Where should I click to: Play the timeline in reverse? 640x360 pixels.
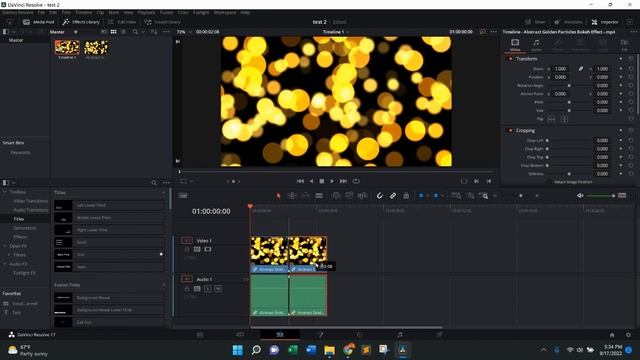click(x=311, y=181)
